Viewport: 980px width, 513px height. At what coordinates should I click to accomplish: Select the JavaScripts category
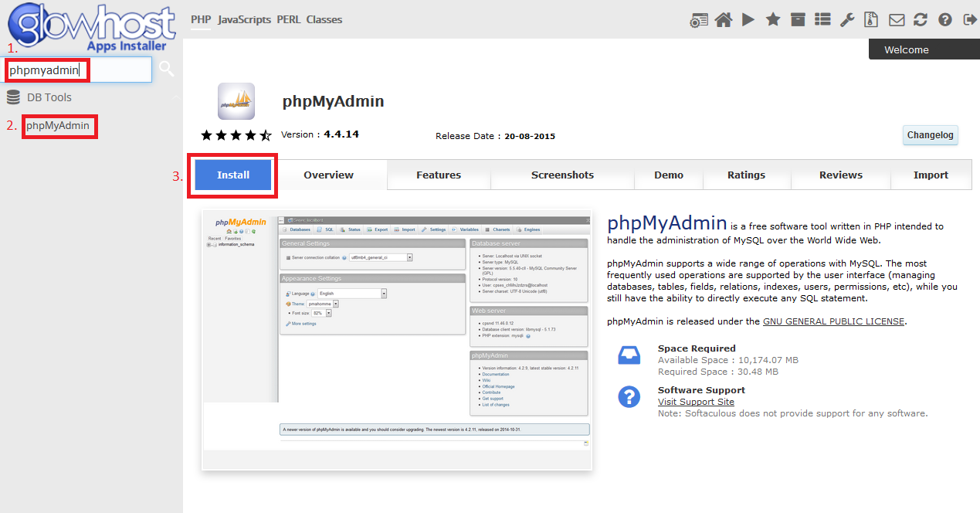click(x=244, y=19)
